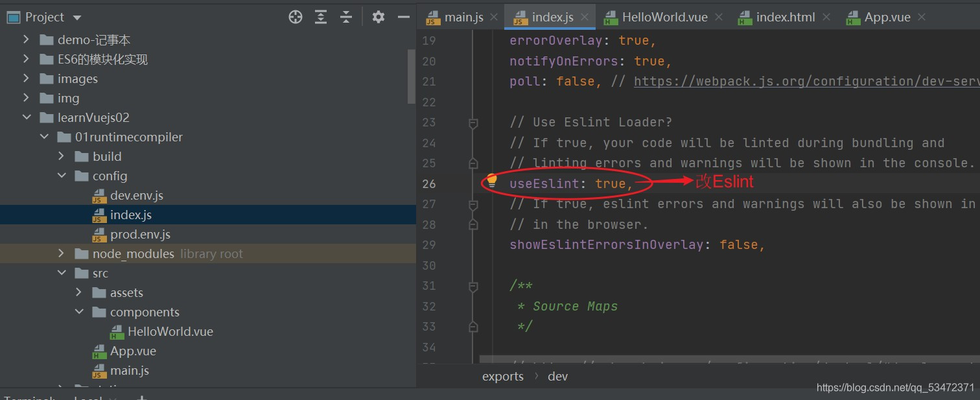Collapse all in Project panel toolbar
980x400 pixels.
tap(346, 18)
